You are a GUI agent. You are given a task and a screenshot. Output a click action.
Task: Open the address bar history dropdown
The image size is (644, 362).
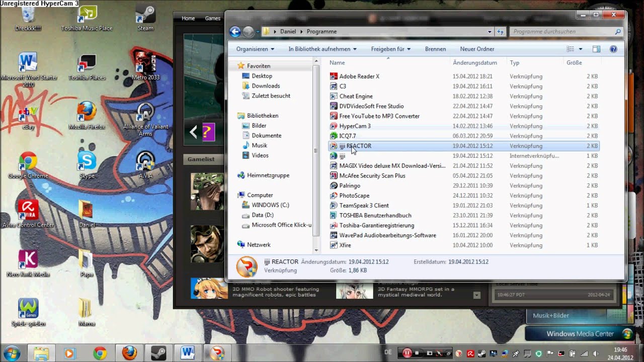[x=490, y=31]
